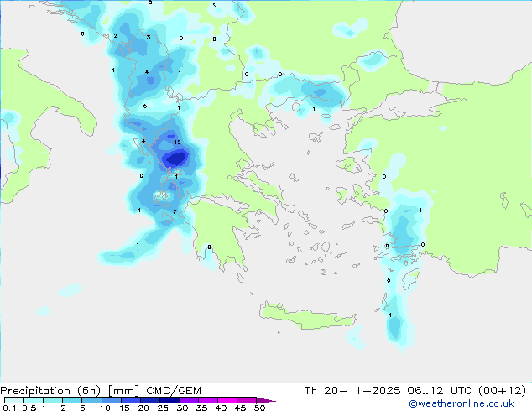Click the "06..12 UTC" time text
The height and width of the screenshot is (411, 532).
[440, 391]
